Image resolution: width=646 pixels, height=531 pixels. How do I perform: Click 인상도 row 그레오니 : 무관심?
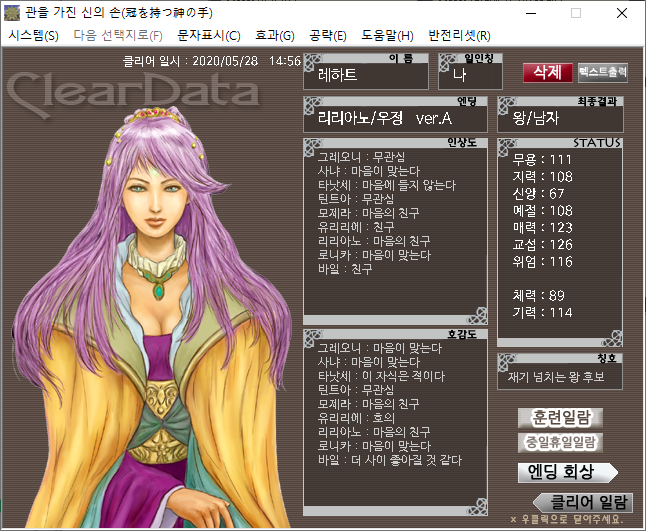[361, 157]
